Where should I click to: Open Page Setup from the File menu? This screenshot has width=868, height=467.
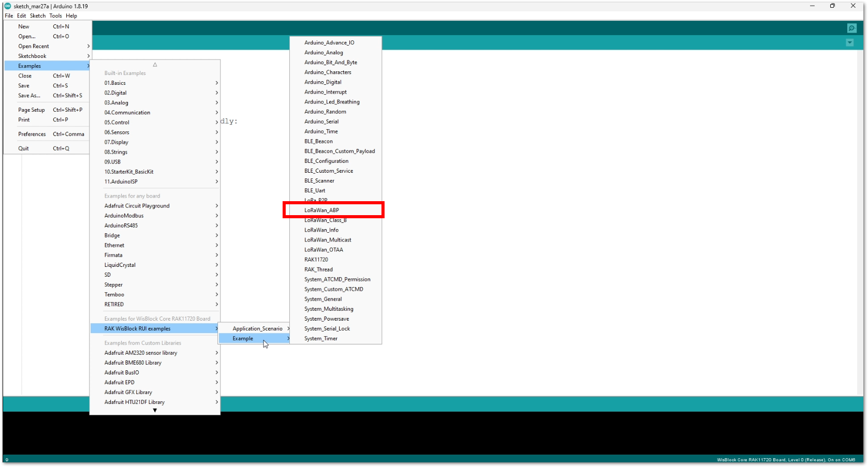pos(47,110)
